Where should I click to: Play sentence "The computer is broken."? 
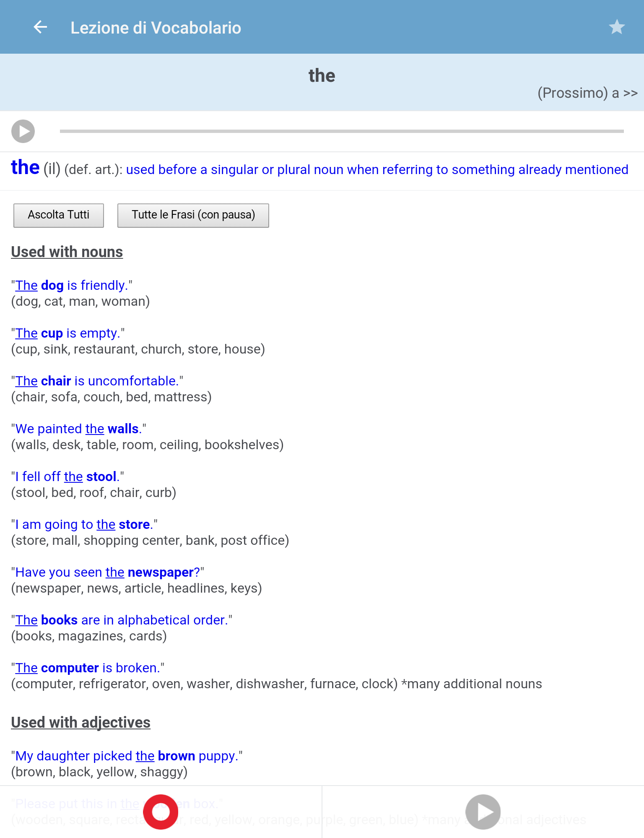tap(88, 668)
